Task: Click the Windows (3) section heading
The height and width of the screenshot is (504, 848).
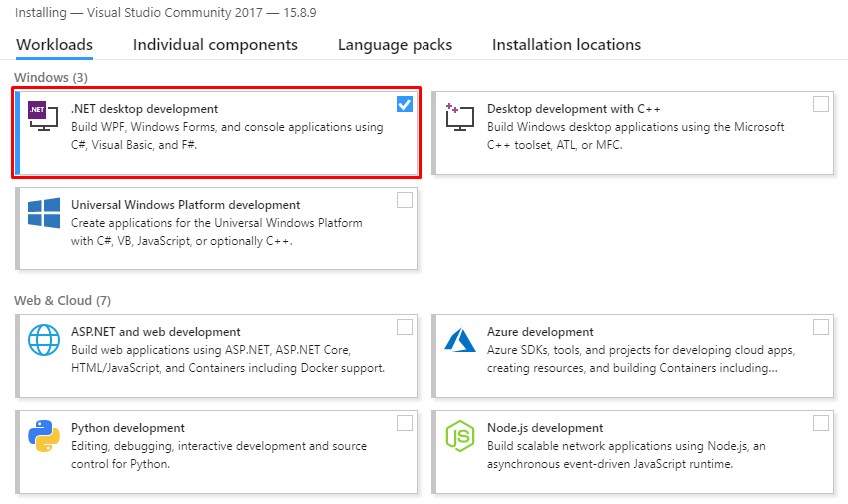Action: (x=51, y=77)
